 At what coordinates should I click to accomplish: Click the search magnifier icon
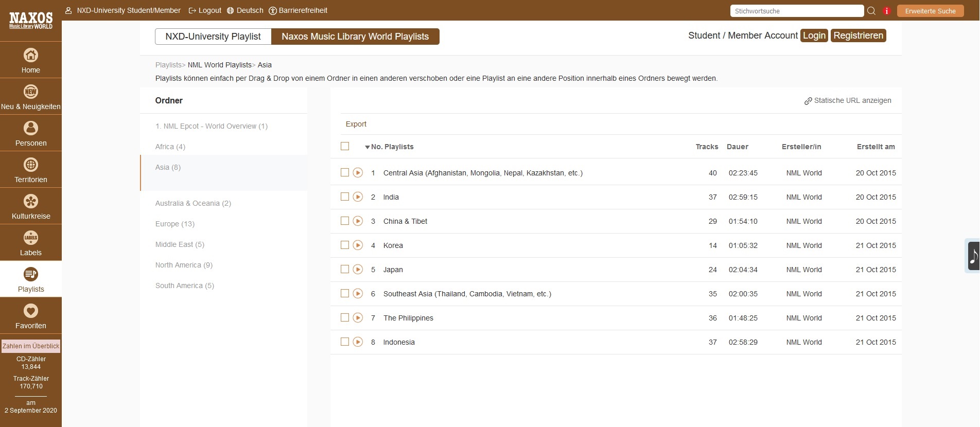tap(871, 11)
